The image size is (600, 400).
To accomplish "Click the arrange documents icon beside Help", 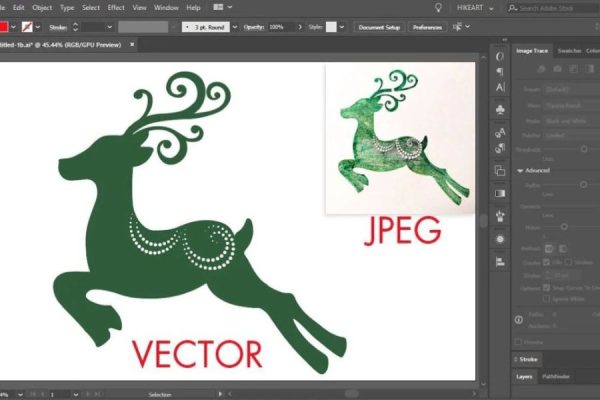I will 217,7.
